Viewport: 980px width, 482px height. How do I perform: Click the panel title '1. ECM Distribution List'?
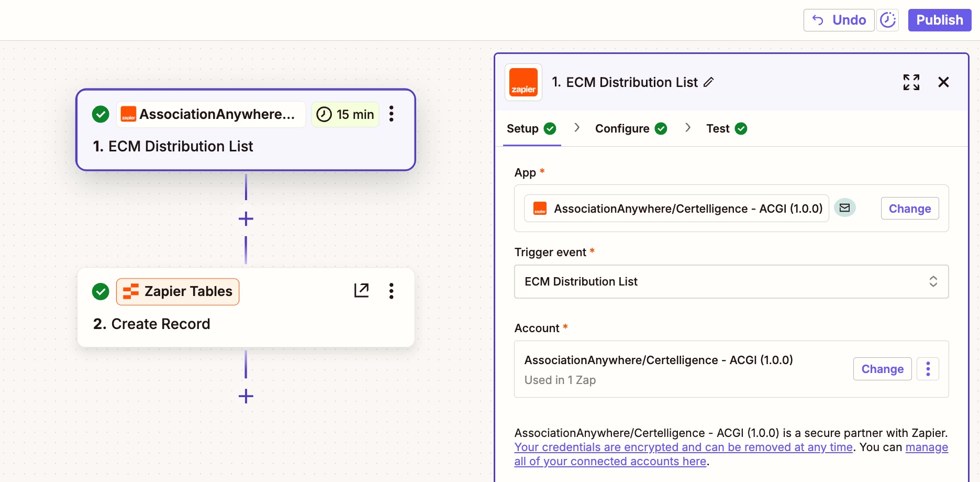[x=625, y=82]
